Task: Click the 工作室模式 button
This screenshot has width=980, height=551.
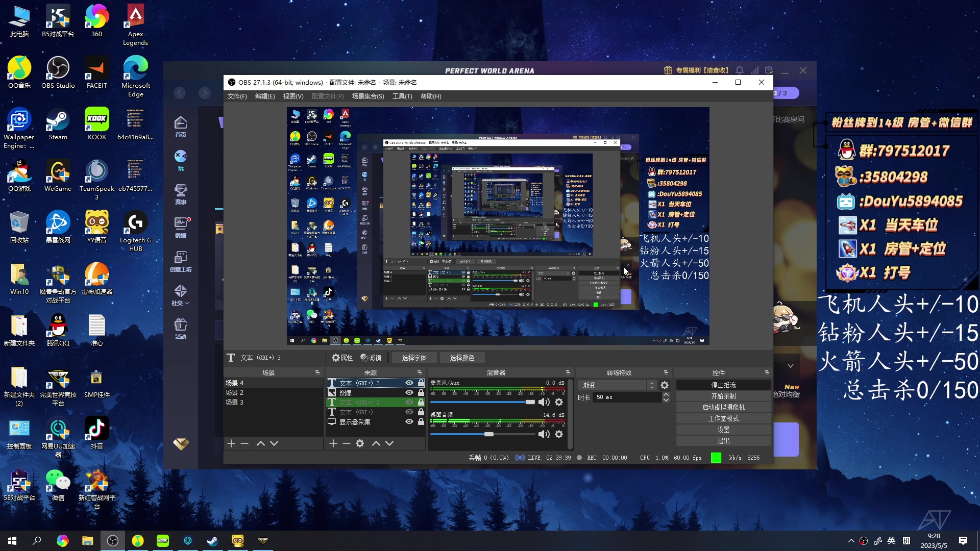Action: [723, 418]
